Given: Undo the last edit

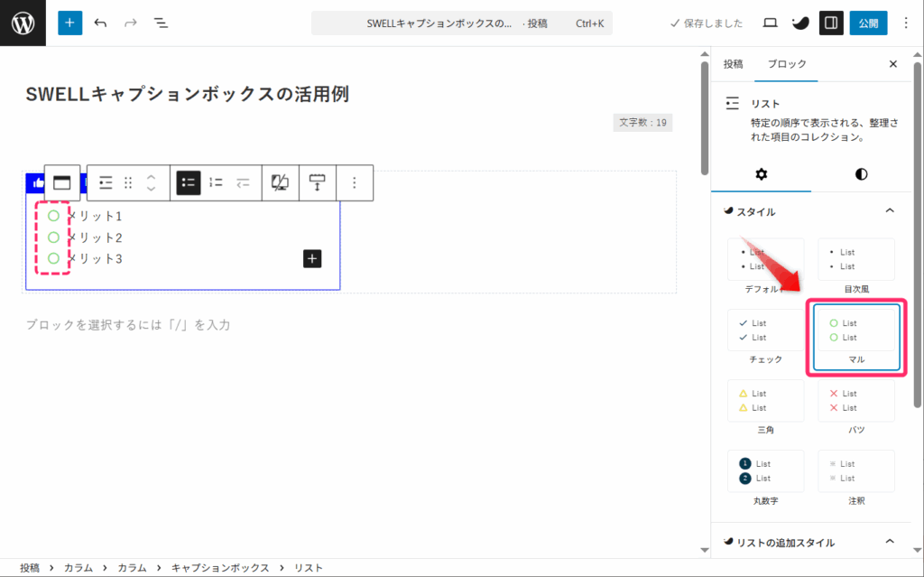Looking at the screenshot, I should tap(101, 23).
